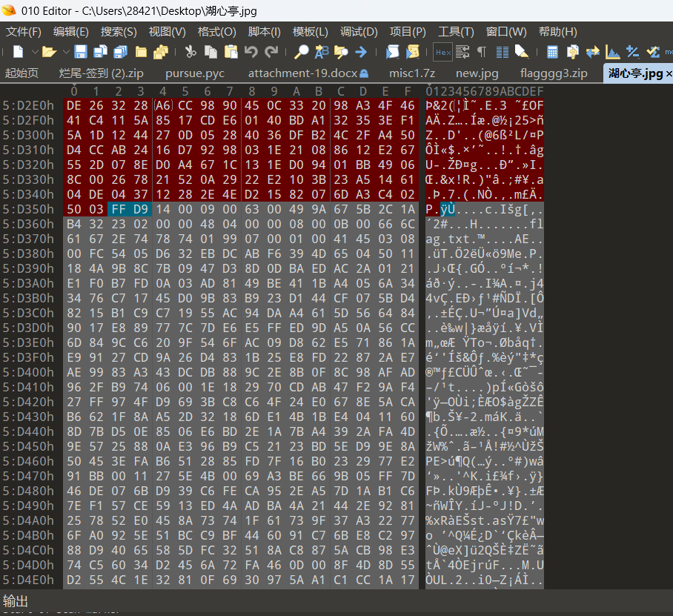This screenshot has width=673, height=616.
Task: Open the 搜索(S) menu
Action: [x=119, y=32]
